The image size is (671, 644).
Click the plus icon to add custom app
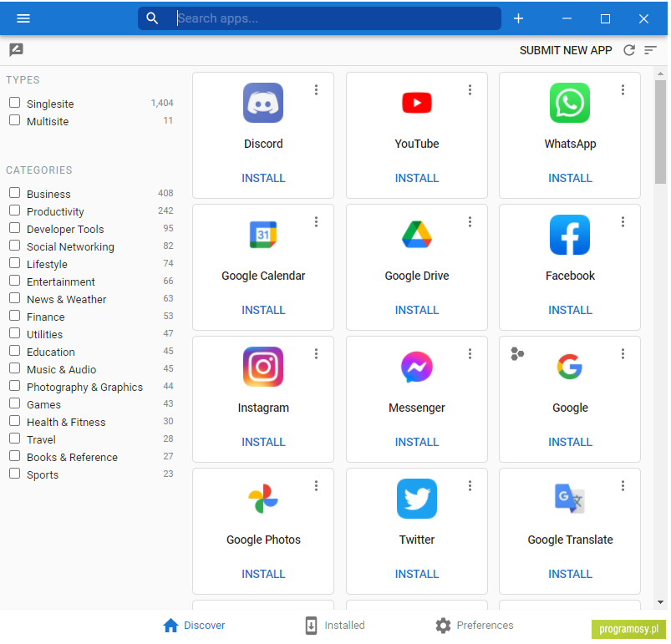coord(518,18)
